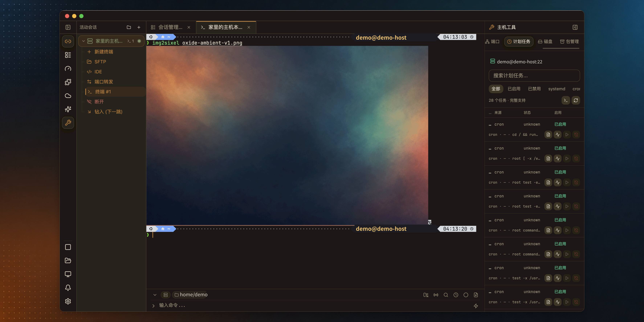The height and width of the screenshot is (322, 644).
Task: Toggle the left sidebar collapse icon
Action: click(68, 27)
